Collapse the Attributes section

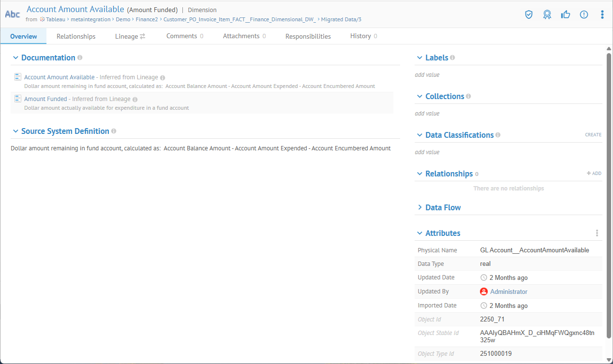click(419, 233)
